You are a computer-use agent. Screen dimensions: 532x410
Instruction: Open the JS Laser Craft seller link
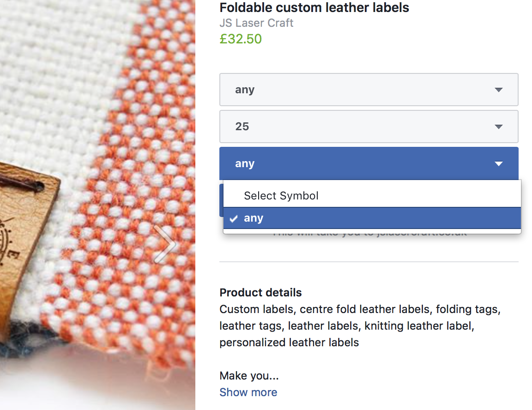[256, 23]
